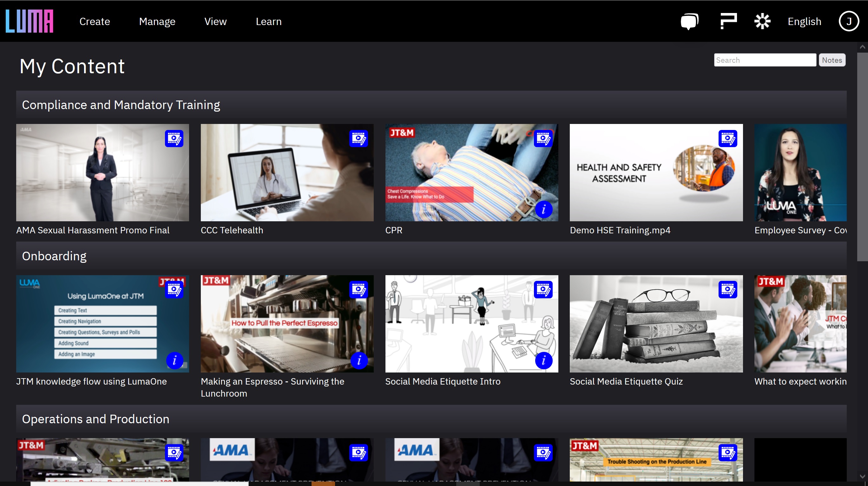The height and width of the screenshot is (486, 868).
Task: Open the edit video icon on AMA Sexual Harassment Promo
Action: click(x=174, y=139)
